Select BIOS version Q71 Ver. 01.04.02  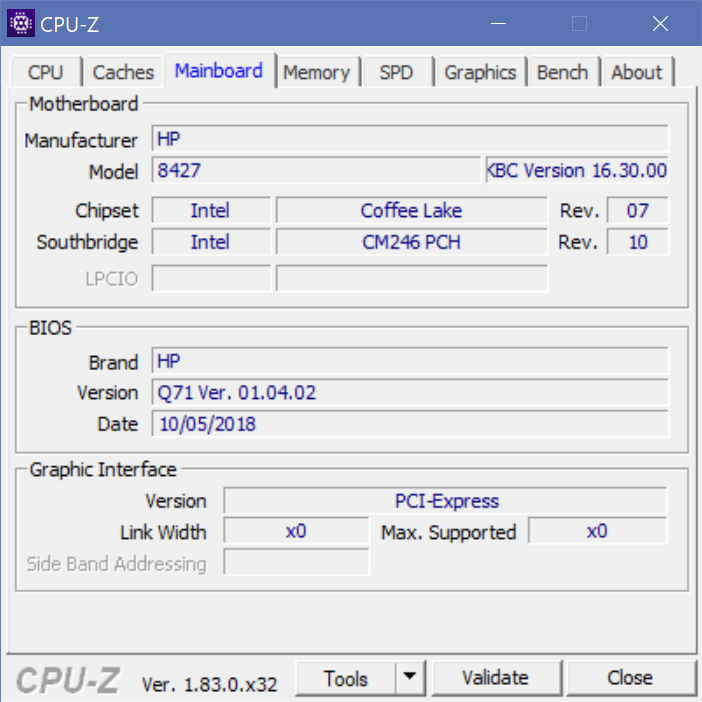coord(410,392)
